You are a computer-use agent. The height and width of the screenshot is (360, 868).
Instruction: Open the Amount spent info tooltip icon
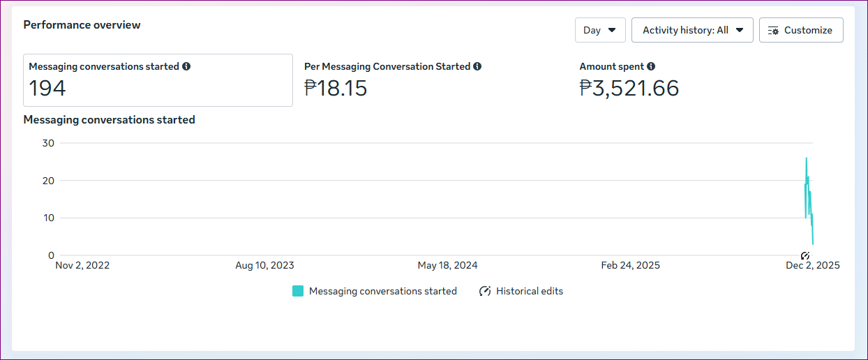tap(651, 67)
